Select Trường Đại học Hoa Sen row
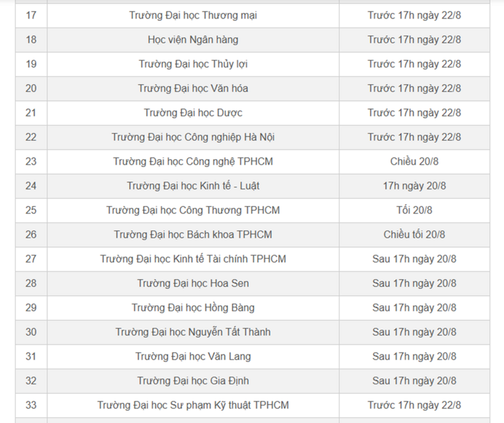 coord(253,283)
